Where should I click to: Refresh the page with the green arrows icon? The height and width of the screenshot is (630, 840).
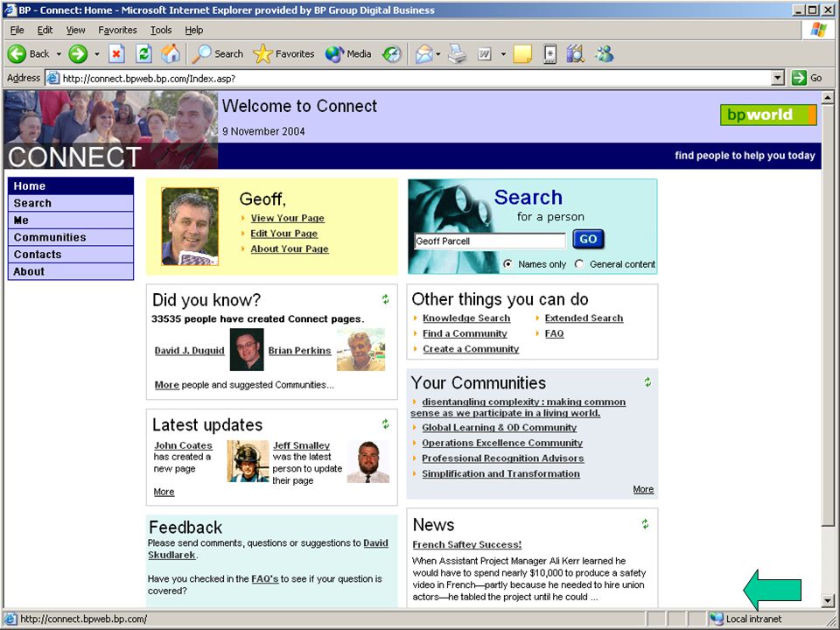(143, 53)
